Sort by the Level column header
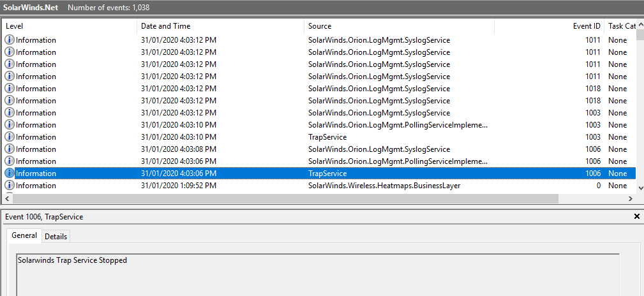644x296 pixels. pos(69,26)
